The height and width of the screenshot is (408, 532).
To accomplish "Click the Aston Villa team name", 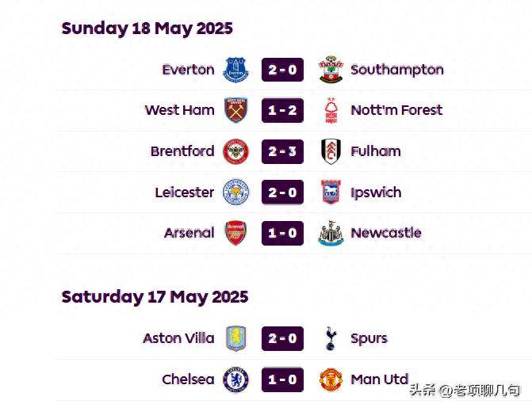I will [178, 338].
